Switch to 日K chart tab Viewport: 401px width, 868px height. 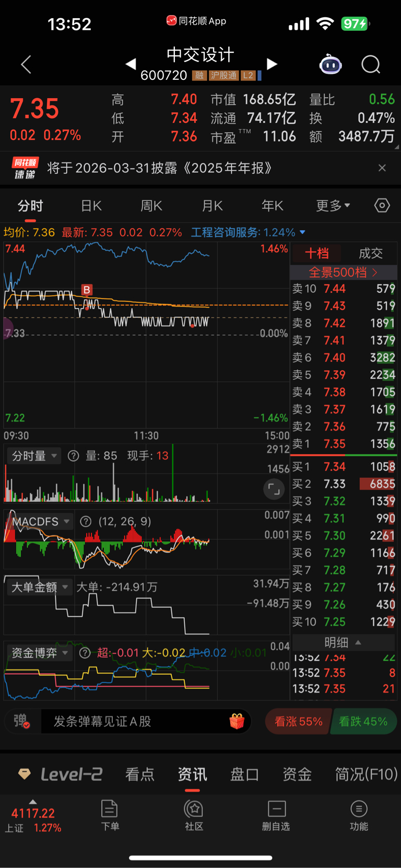(91, 206)
